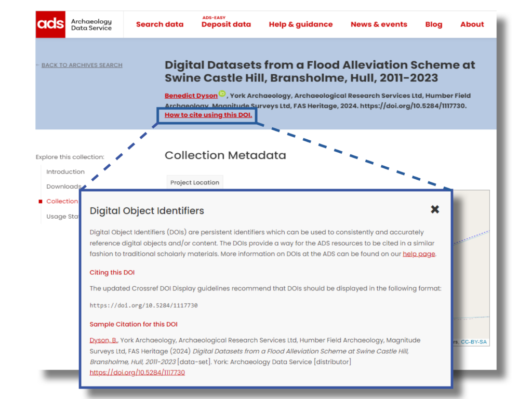Select Usage Stats in the sidebar

pyautogui.click(x=62, y=217)
